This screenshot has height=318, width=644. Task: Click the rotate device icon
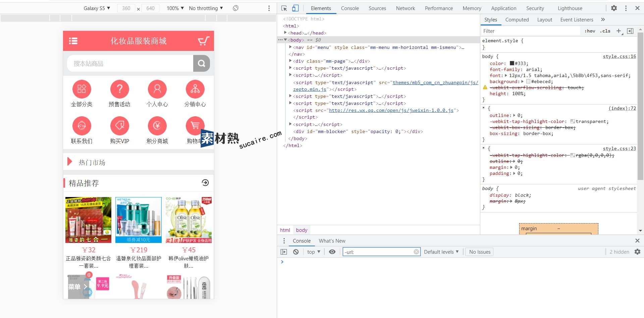click(235, 8)
